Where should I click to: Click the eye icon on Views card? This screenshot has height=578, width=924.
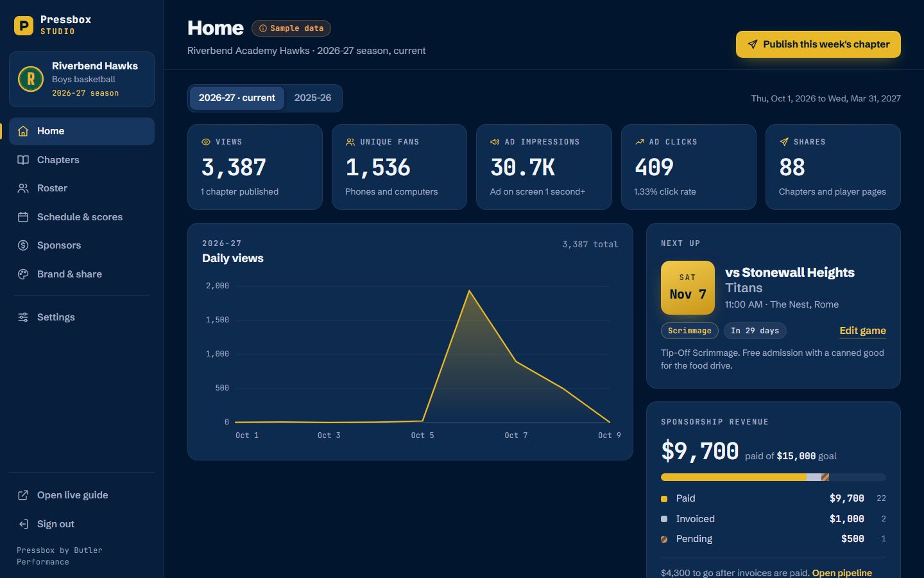point(206,142)
